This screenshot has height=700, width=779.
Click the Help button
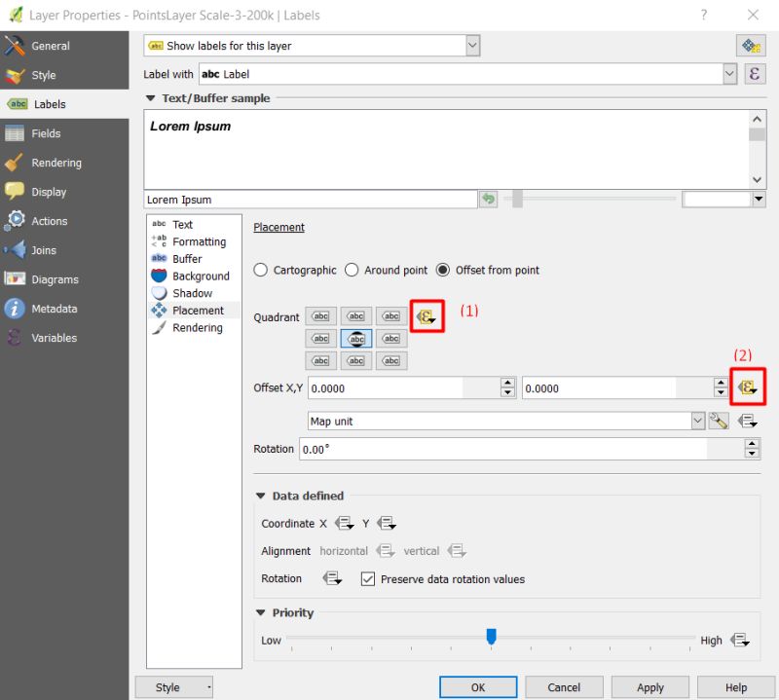pyautogui.click(x=736, y=686)
